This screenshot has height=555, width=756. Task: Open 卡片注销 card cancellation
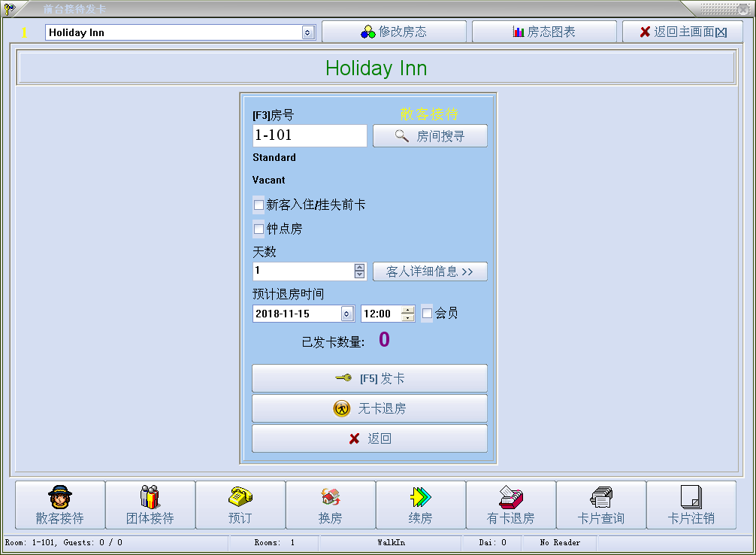pos(691,505)
